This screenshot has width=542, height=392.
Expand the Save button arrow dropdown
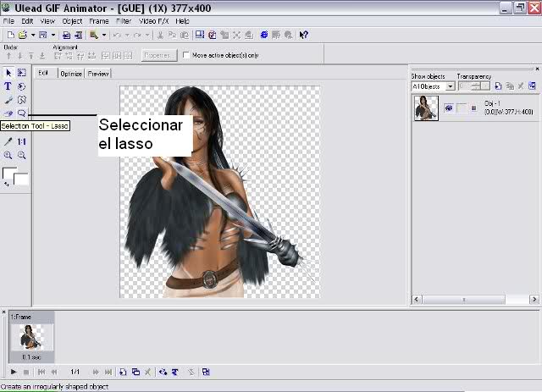[x=53, y=35]
